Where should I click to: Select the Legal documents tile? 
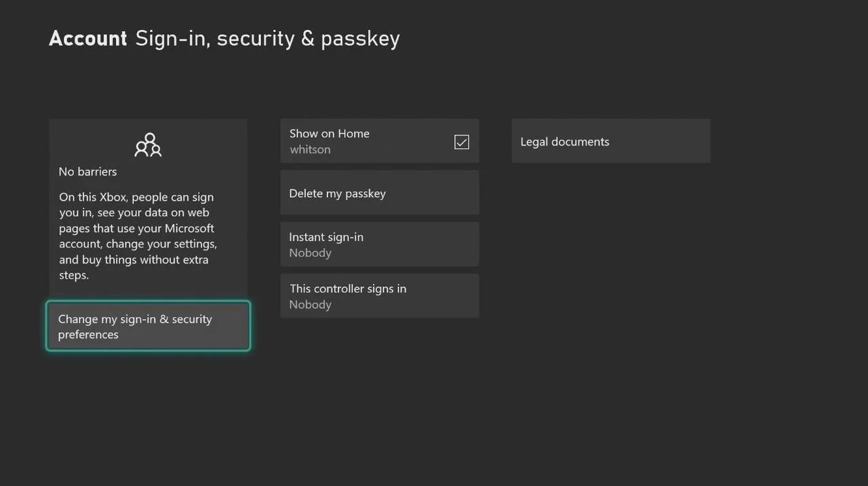click(610, 141)
